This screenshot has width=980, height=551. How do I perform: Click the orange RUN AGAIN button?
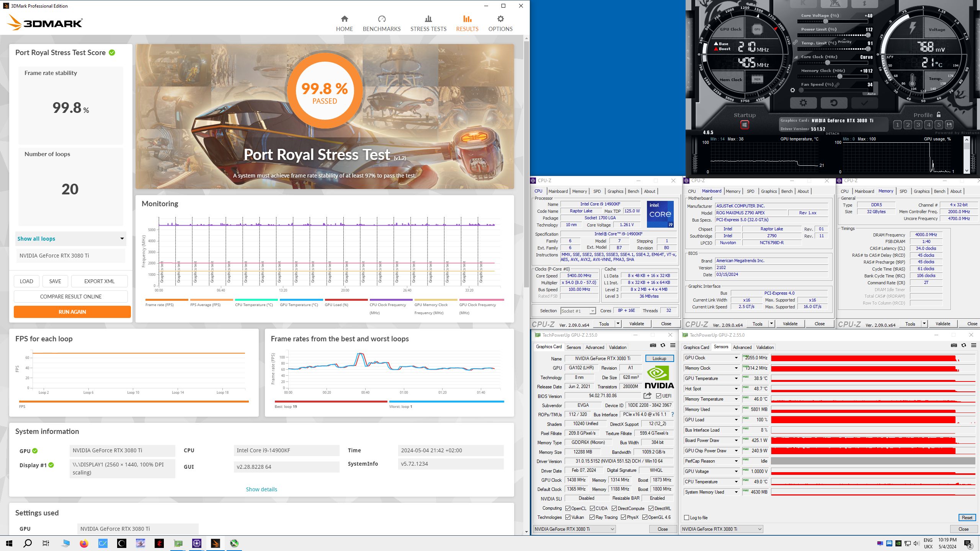[x=72, y=312]
